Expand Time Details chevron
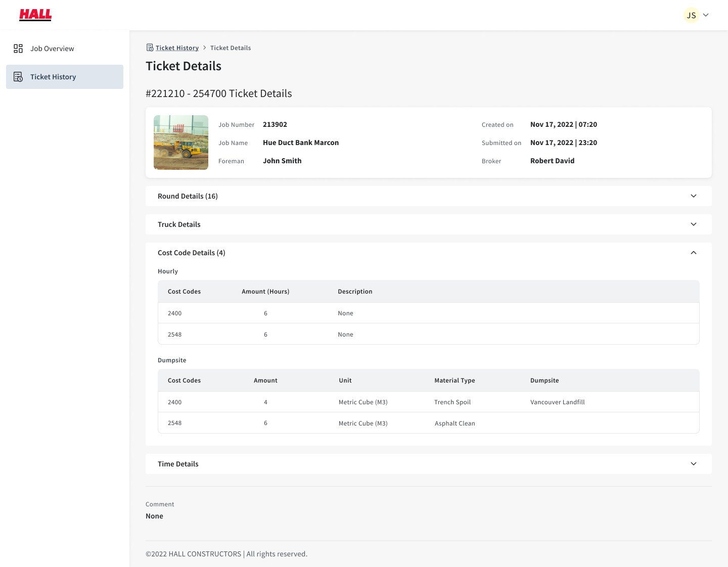The width and height of the screenshot is (728, 567). 694,464
